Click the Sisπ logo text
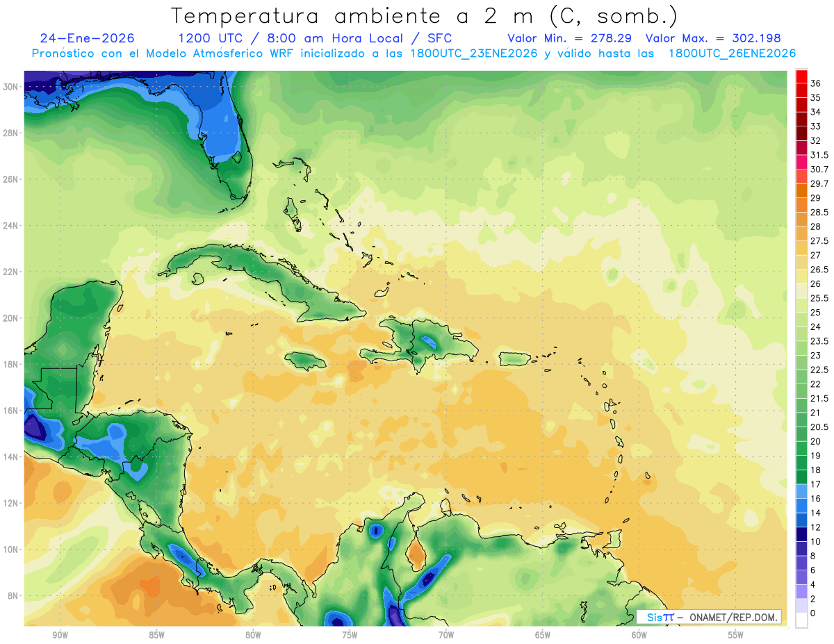This screenshot has width=834, height=644. 660,618
